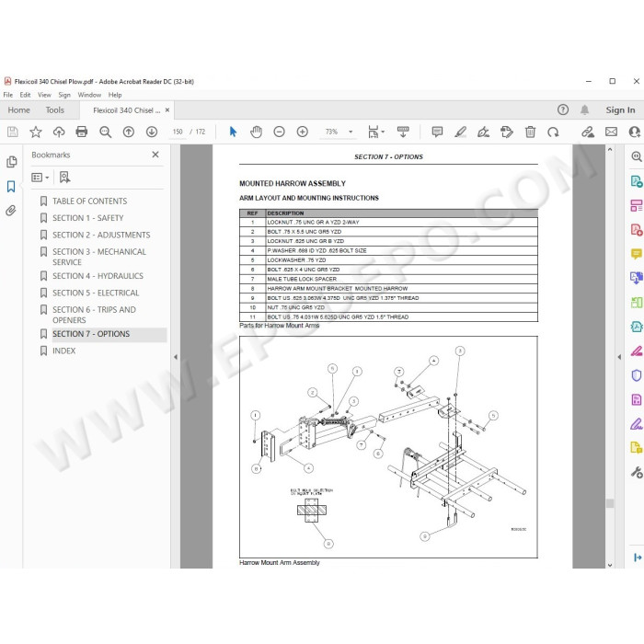Viewport: 644px width, 644px height.
Task: Switch to the Tools tab
Action: [54, 110]
